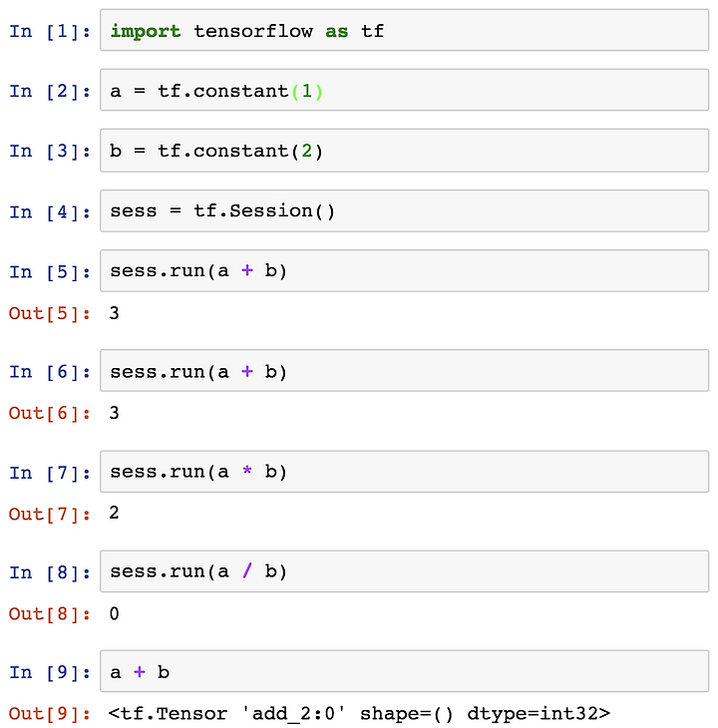This screenshot has width=718, height=728.
Task: Click the In [1] prompt label
Action: pos(50,32)
